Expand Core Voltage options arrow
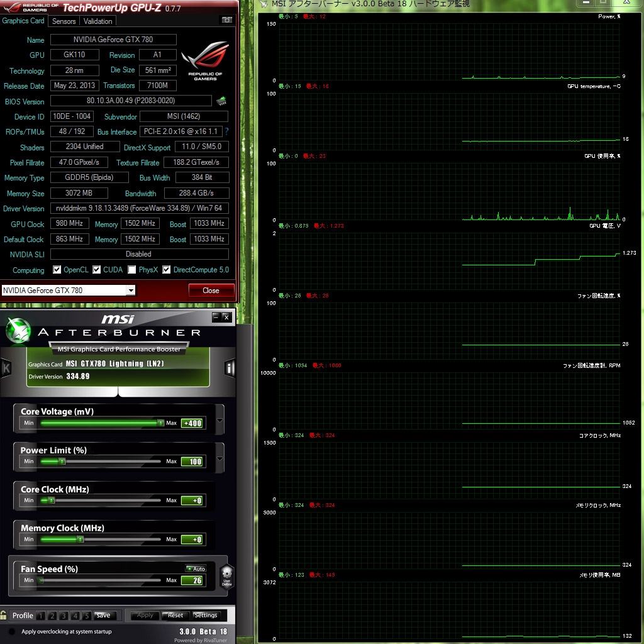Viewport: 644px width, 644px height. tap(219, 420)
